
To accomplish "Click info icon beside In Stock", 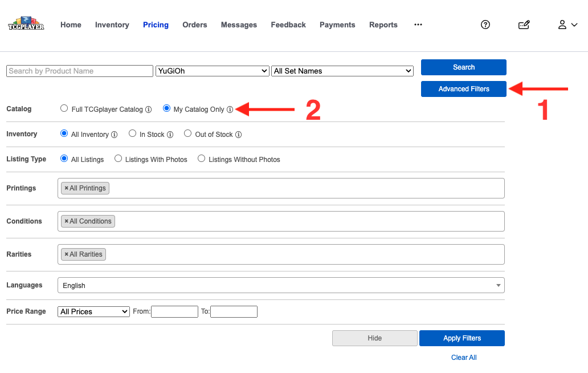I will [170, 135].
